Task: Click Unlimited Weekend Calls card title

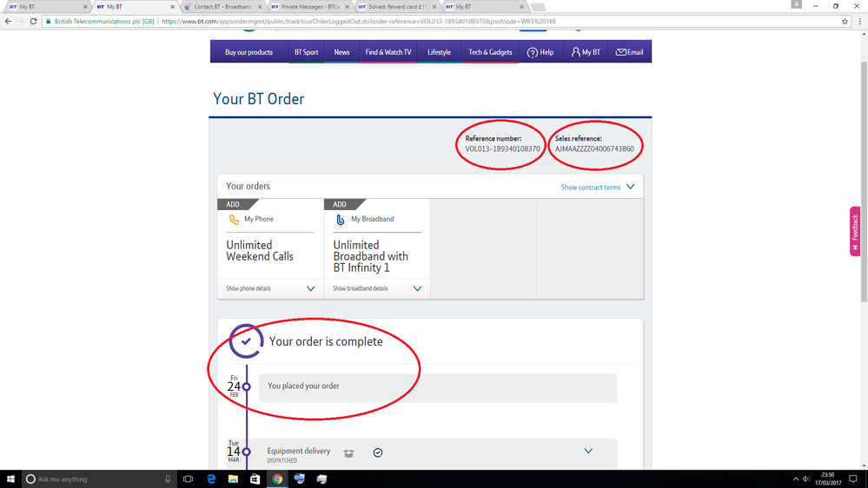Action: (260, 251)
